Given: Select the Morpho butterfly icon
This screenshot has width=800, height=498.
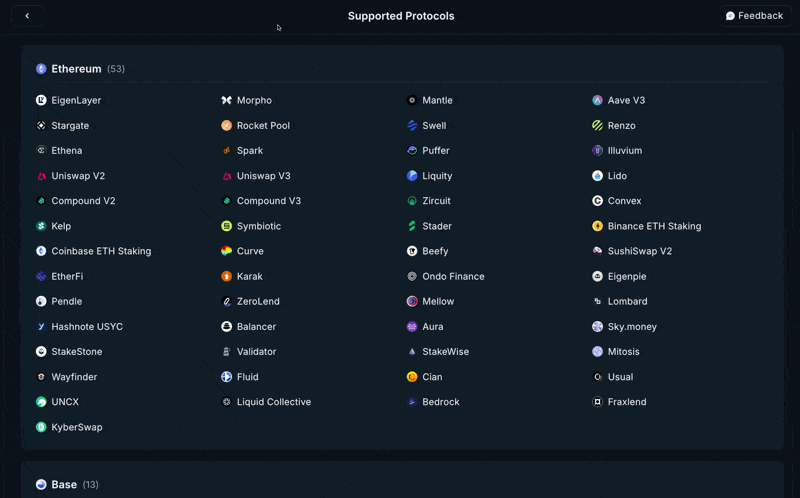Looking at the screenshot, I should (227, 100).
